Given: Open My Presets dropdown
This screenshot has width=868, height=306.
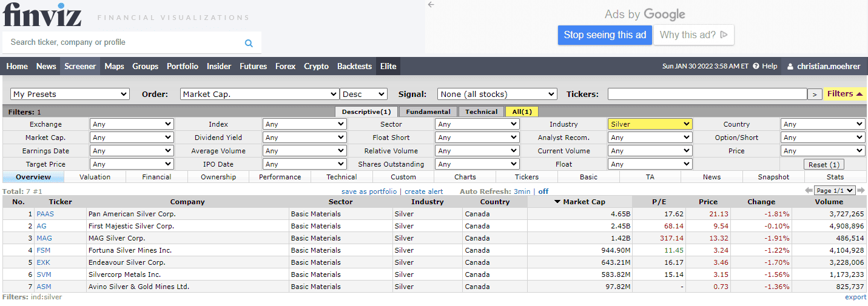Looking at the screenshot, I should (x=70, y=94).
